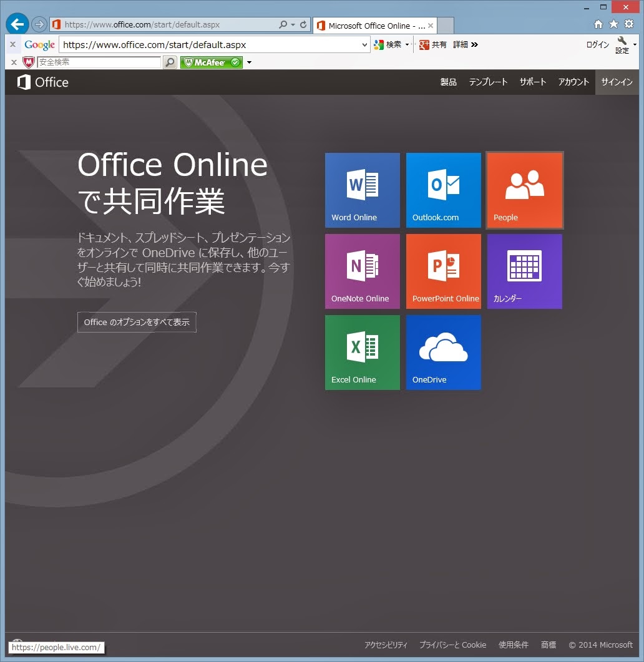The height and width of the screenshot is (662, 644).
Task: Open the browser Home icon
Action: [x=598, y=24]
